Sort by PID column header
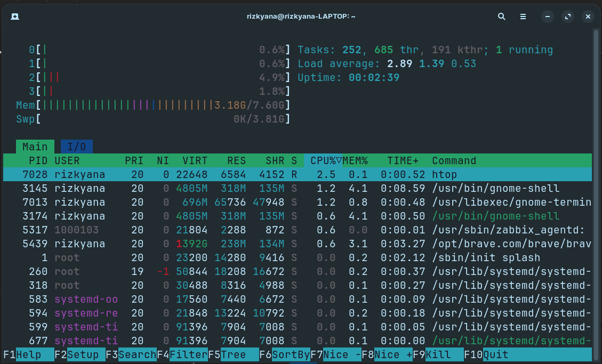Viewport: 602px width, 364px height. pos(38,160)
